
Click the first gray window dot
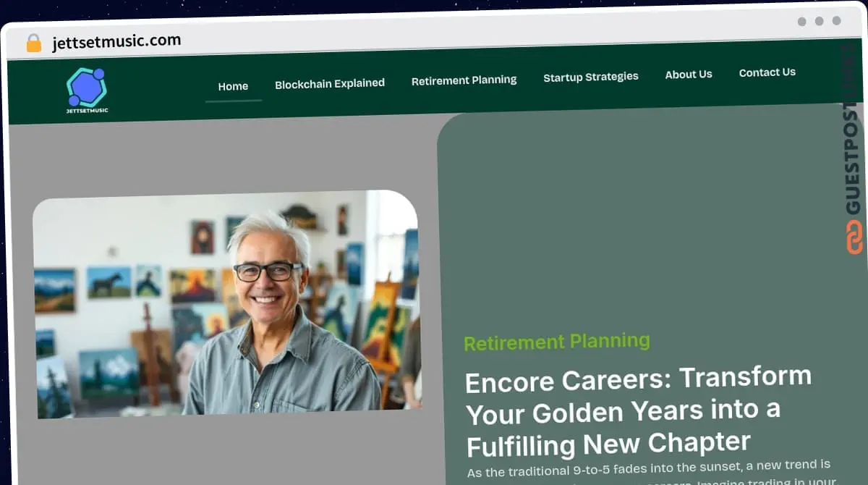click(801, 21)
